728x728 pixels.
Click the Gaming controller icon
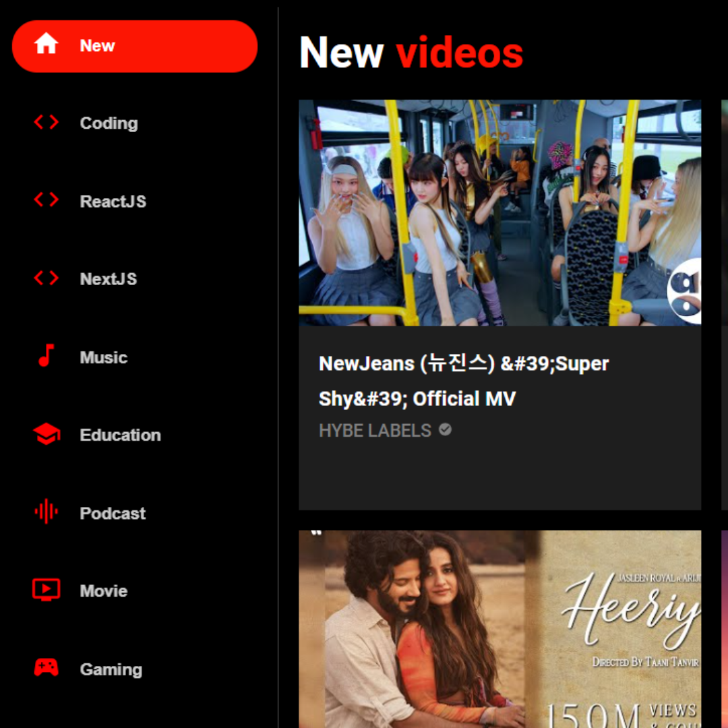(x=46, y=667)
